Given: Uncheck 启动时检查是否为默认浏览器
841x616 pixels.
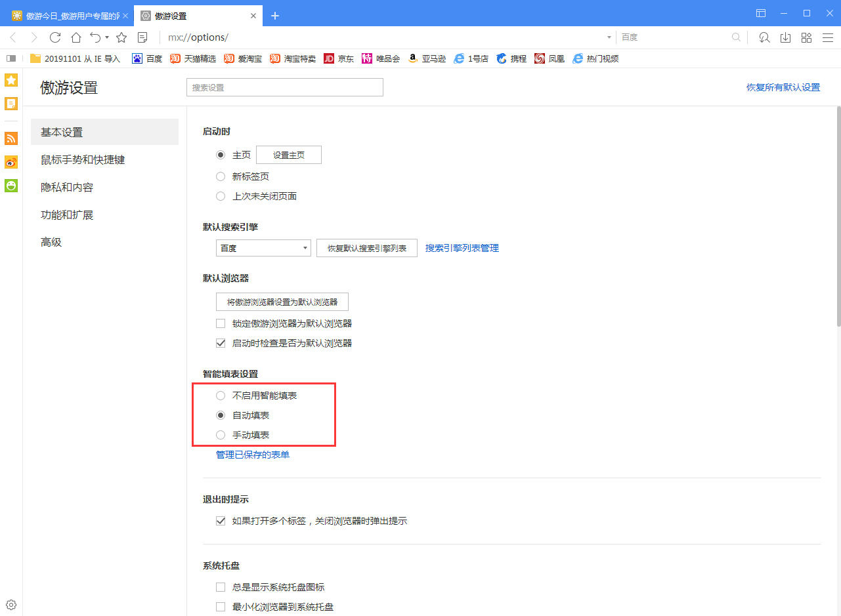Looking at the screenshot, I should click(221, 342).
